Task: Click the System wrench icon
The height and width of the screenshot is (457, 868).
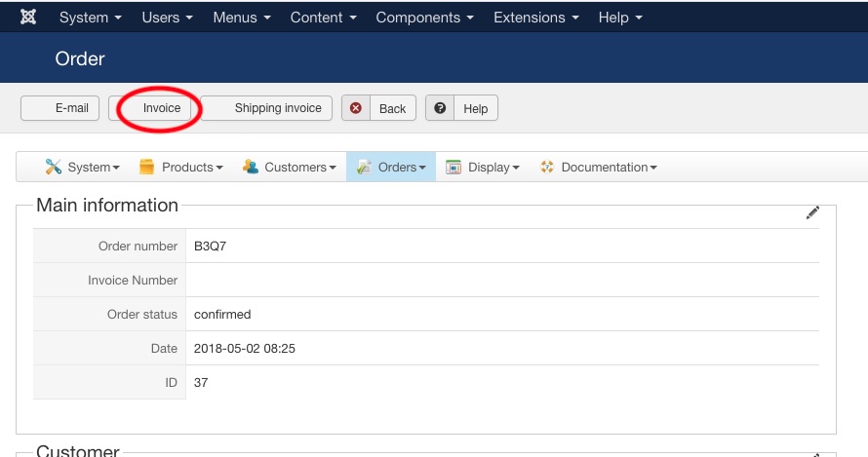Action: (x=53, y=167)
